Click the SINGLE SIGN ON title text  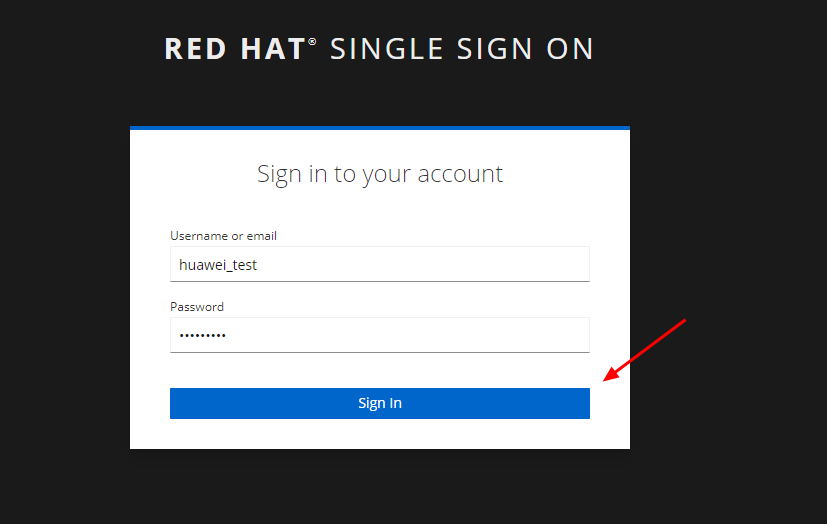462,49
